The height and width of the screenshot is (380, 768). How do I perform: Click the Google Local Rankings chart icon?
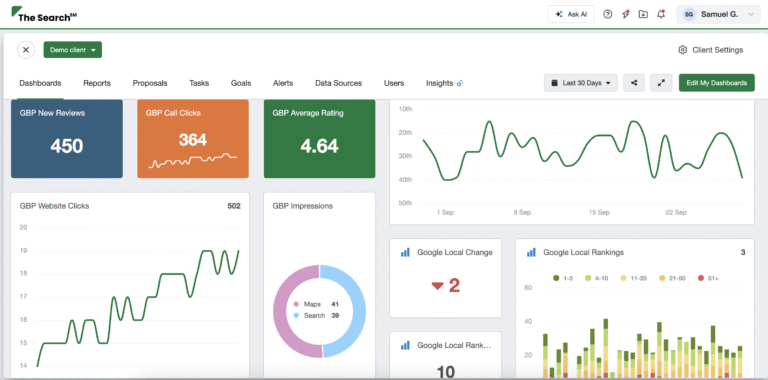[x=531, y=253]
